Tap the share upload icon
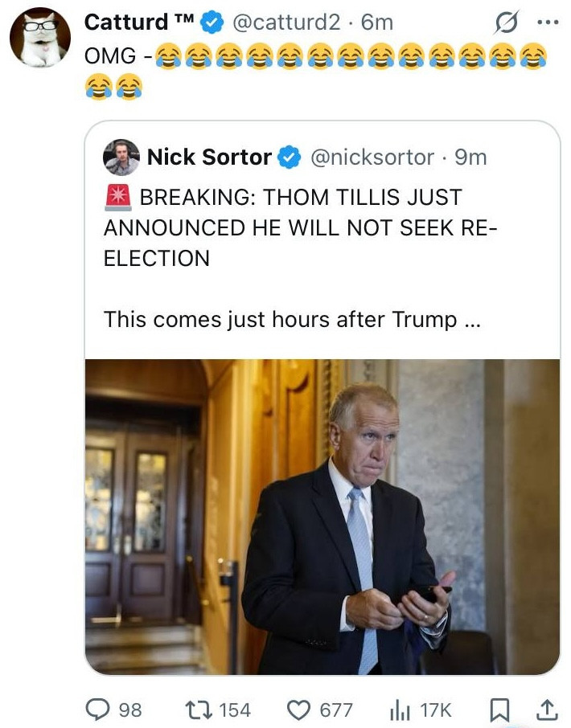The image size is (571, 728). 546,710
